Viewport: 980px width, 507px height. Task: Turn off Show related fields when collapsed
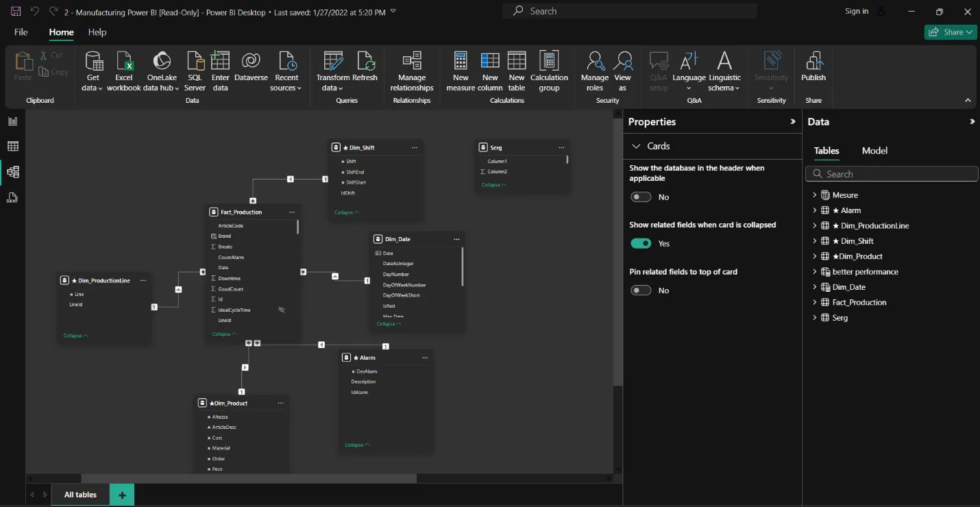point(641,244)
